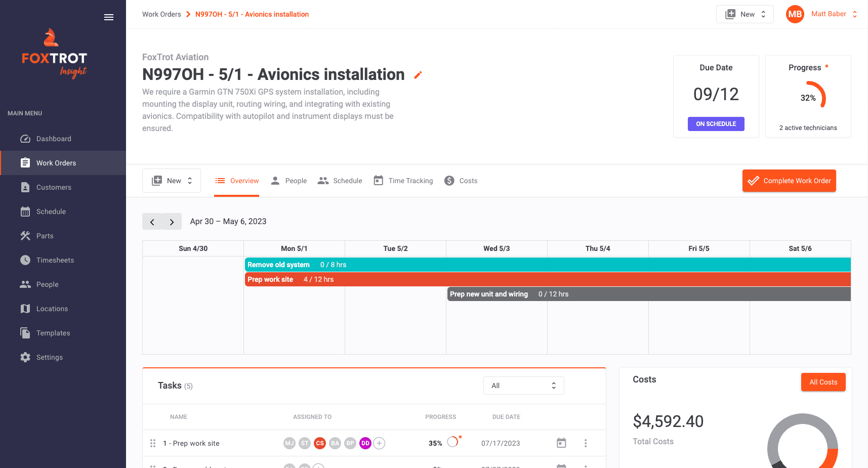Go to the next week in calendar
The height and width of the screenshot is (468, 868).
[172, 222]
